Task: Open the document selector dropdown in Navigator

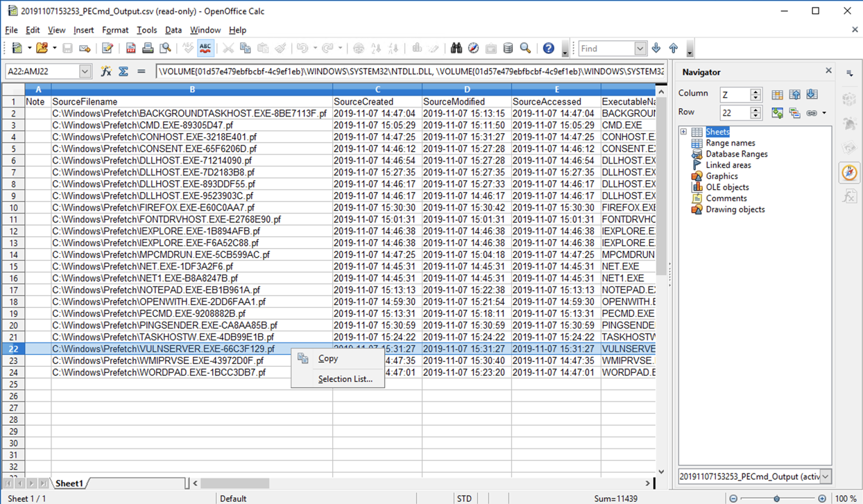Action: tap(826, 476)
